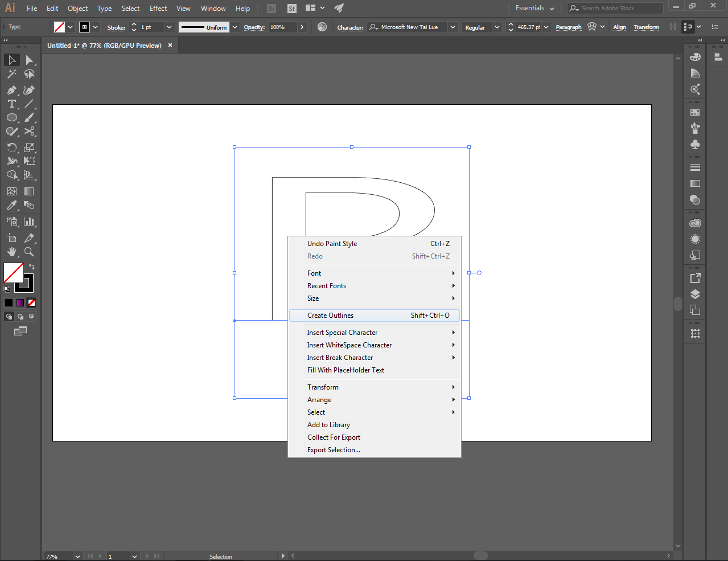The height and width of the screenshot is (561, 728).
Task: Select the Hand tool
Action: point(12,252)
